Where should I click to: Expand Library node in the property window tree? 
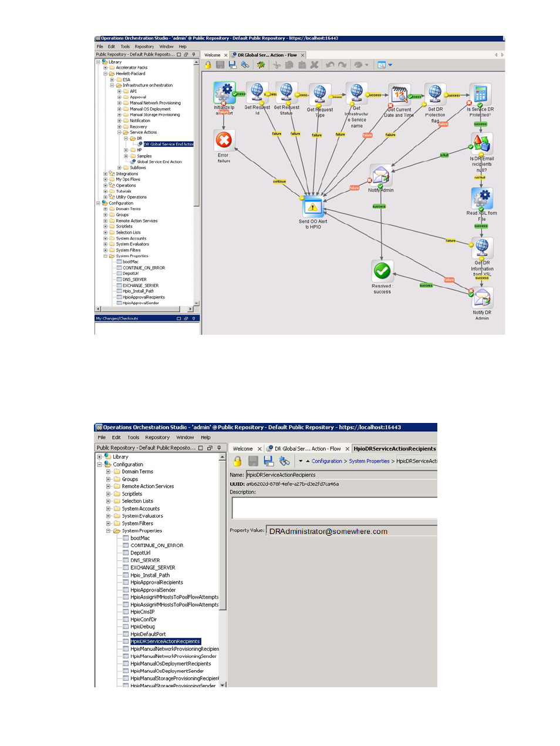tap(99, 456)
